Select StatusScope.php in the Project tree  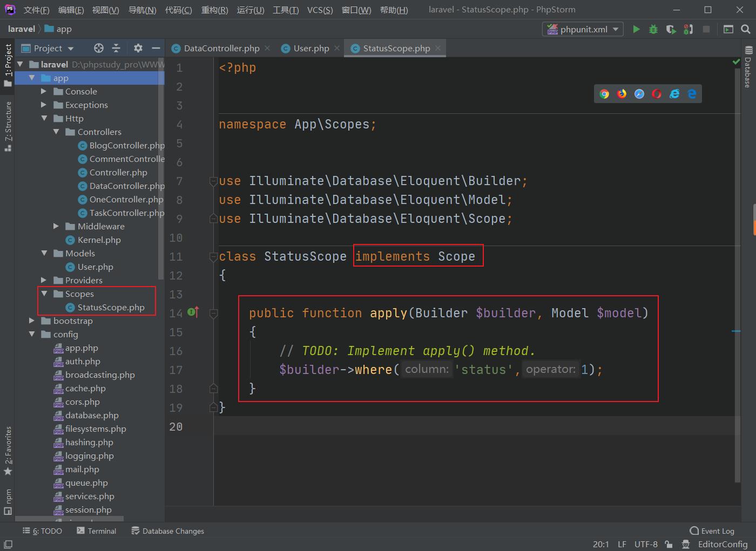pyautogui.click(x=111, y=307)
